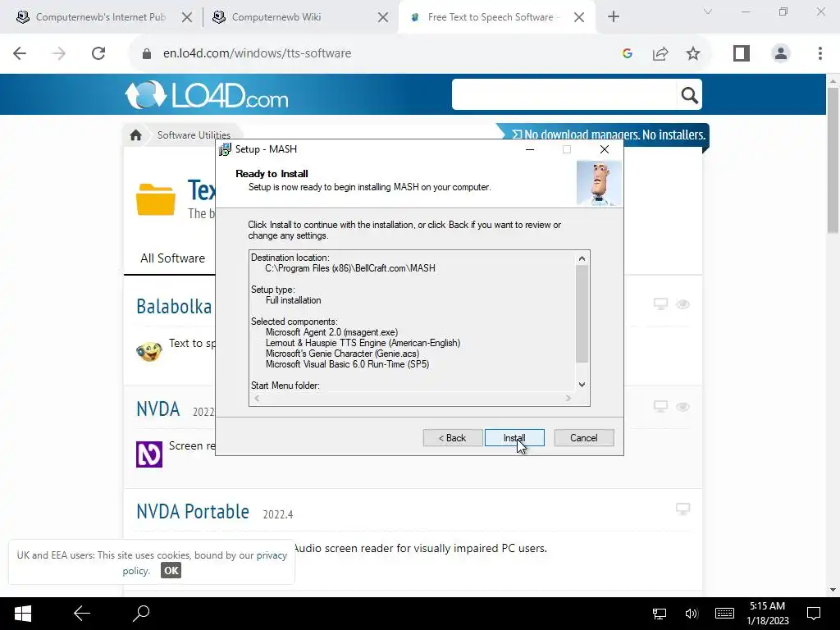Open Windows taskbar search
Screen dimensions: 840x630
tap(141, 614)
